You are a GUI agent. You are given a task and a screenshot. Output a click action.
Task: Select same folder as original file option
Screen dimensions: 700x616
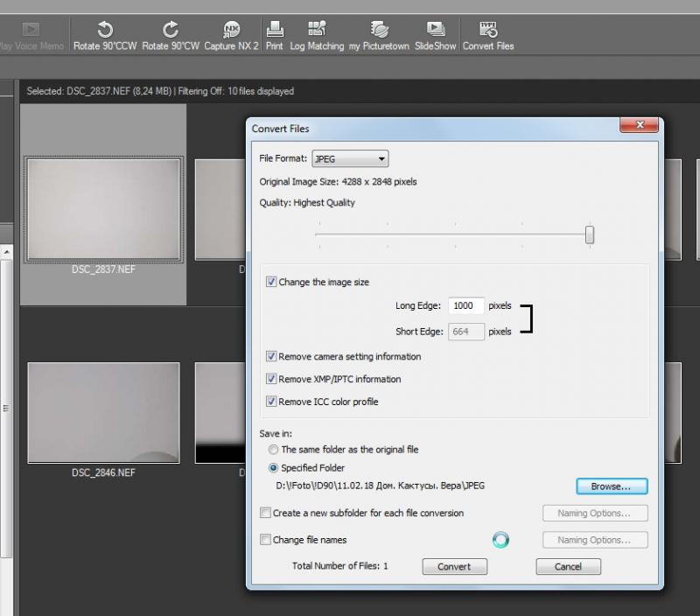click(273, 450)
